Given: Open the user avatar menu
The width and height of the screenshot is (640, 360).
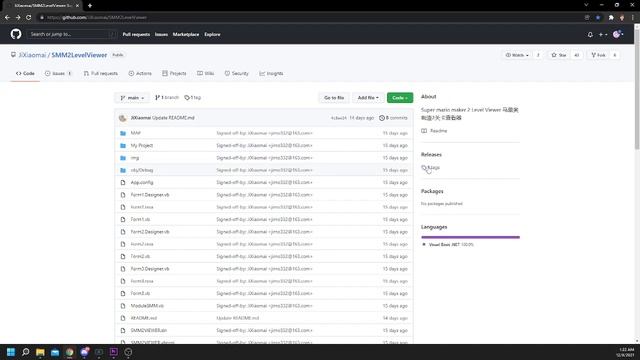Looking at the screenshot, I should 618,34.
